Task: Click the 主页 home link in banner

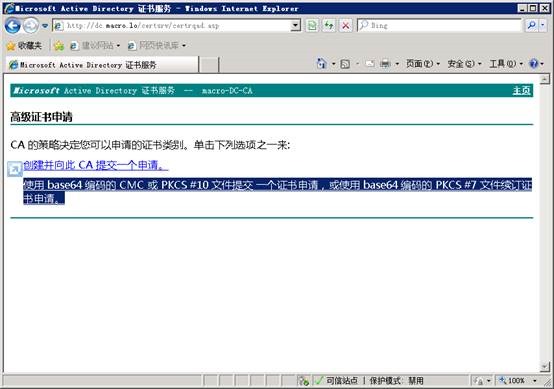Action: [x=521, y=91]
